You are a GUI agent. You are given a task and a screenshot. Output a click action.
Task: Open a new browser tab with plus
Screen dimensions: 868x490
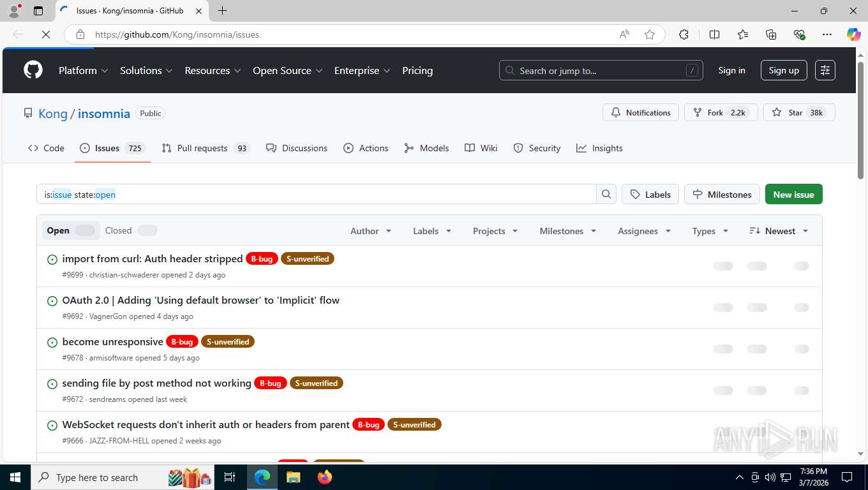pyautogui.click(x=222, y=11)
